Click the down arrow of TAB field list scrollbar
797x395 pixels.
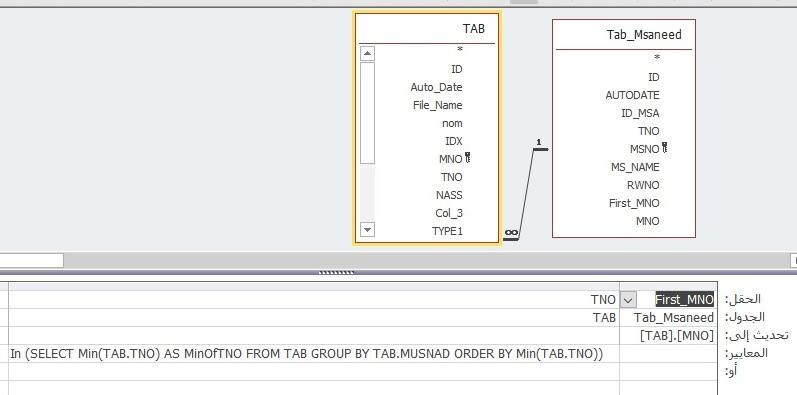point(367,230)
